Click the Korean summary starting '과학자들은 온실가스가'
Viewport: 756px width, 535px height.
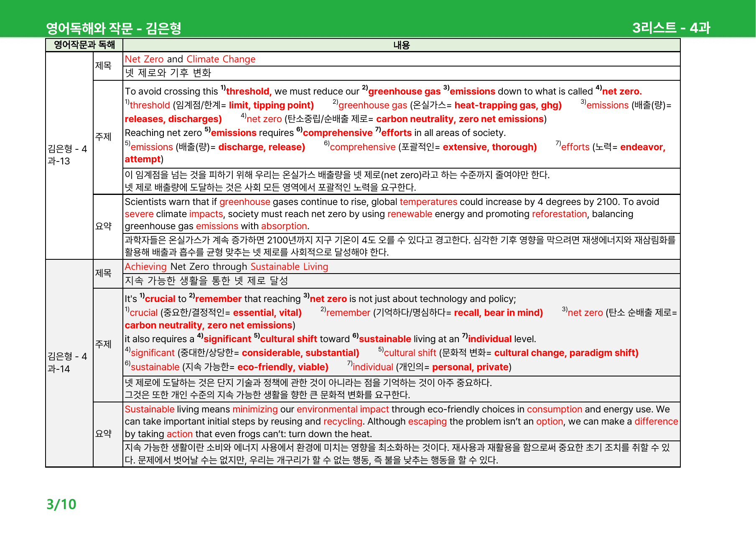(x=400, y=246)
